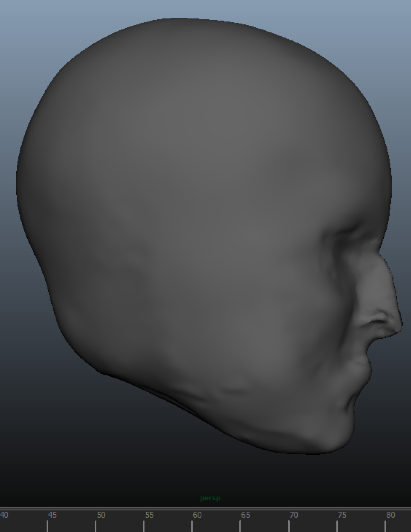411x532 pixels.
Task: Jump to frame 50 on the timeline
Action: point(101,515)
